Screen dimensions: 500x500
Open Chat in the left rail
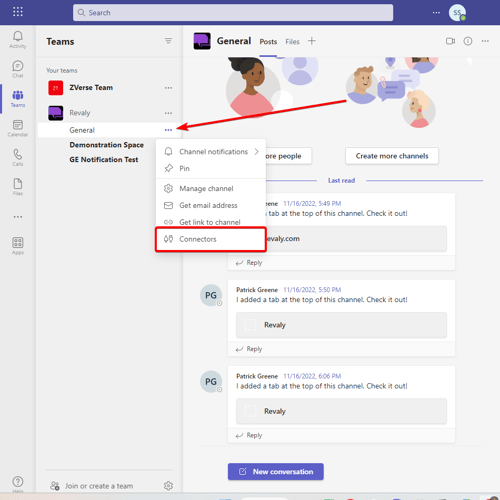(x=18, y=69)
